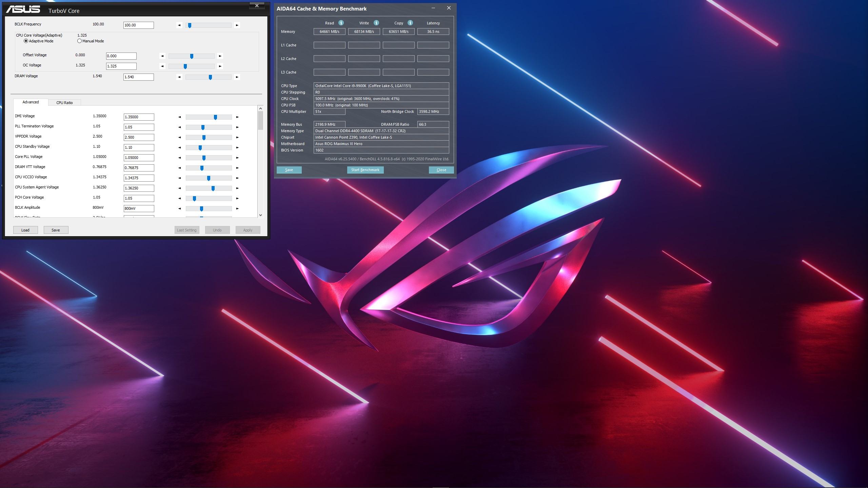Click the Save button in AIDA64
868x488 pixels.
coord(289,170)
